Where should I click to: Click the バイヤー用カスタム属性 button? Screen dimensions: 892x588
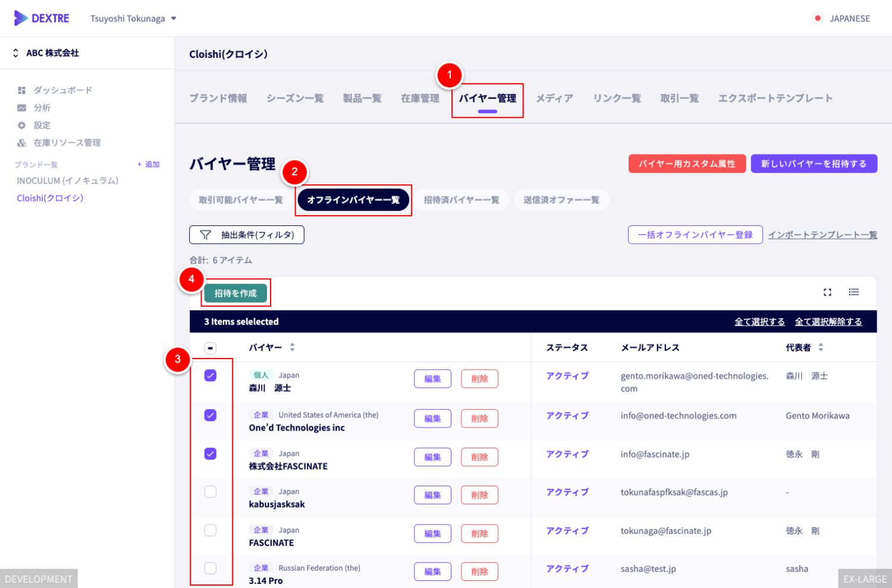click(687, 163)
